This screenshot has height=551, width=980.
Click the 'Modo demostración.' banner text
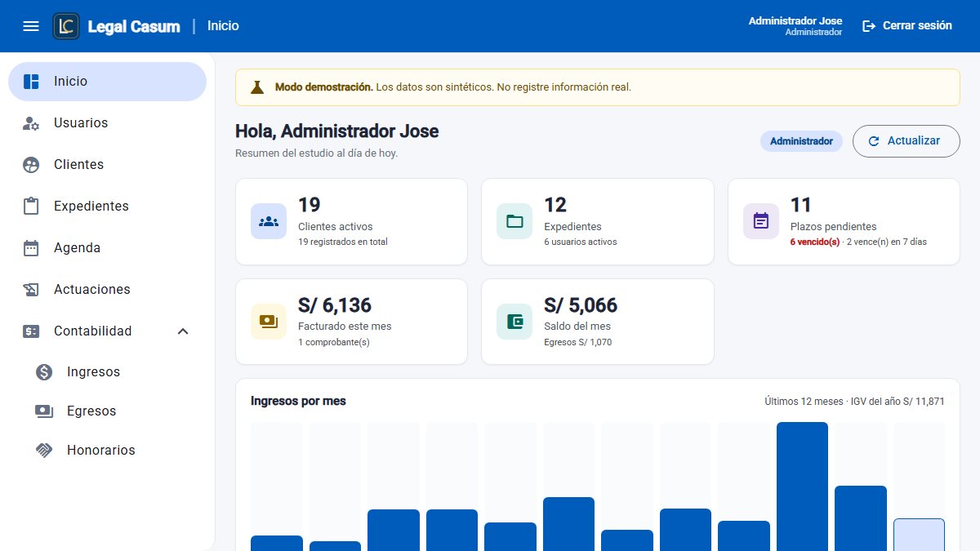point(324,87)
